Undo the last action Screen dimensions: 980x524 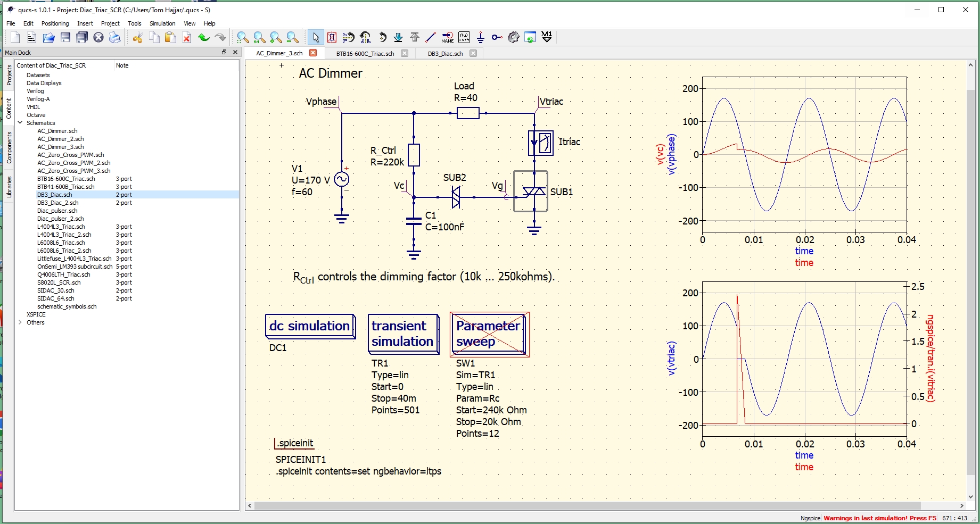click(x=203, y=37)
